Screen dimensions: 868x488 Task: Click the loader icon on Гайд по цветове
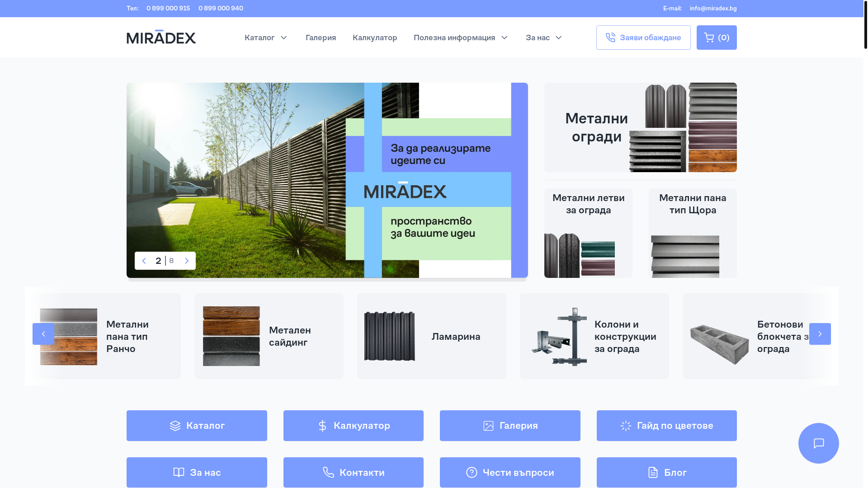(x=626, y=426)
